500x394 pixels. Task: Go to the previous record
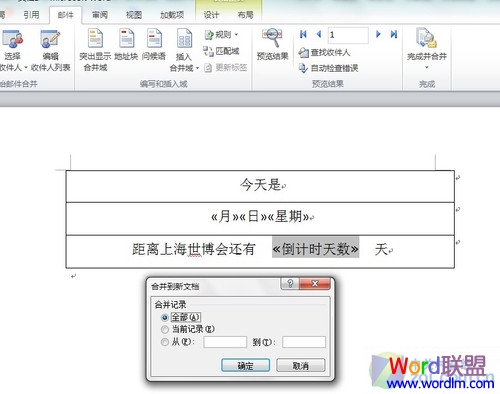319,34
